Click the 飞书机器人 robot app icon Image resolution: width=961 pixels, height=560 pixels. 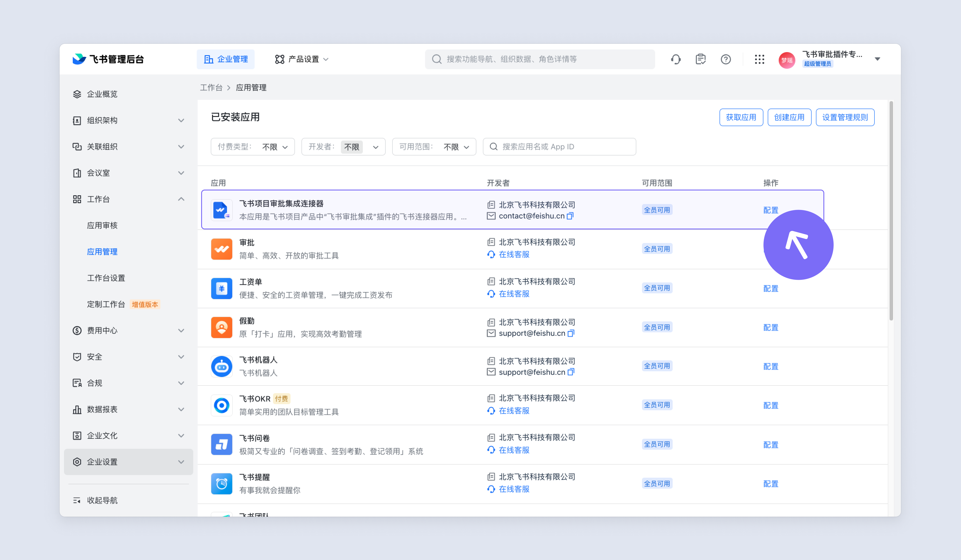coord(222,366)
